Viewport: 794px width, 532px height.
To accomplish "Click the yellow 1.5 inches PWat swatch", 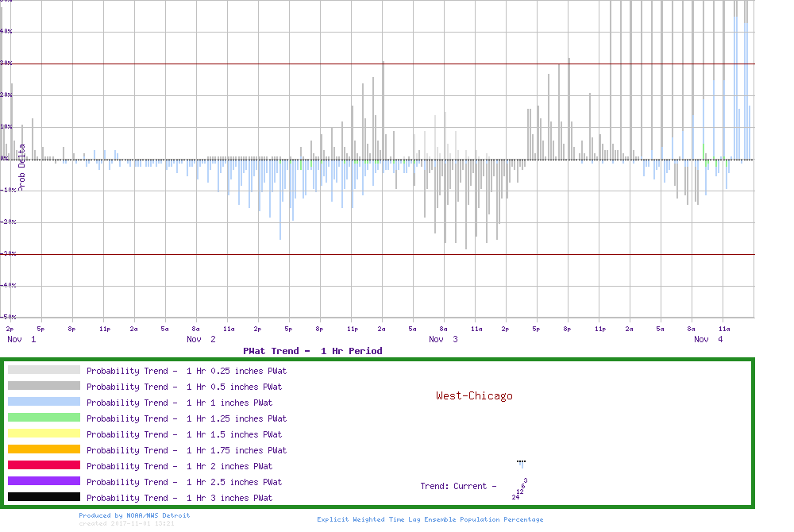I will pyautogui.click(x=44, y=434).
